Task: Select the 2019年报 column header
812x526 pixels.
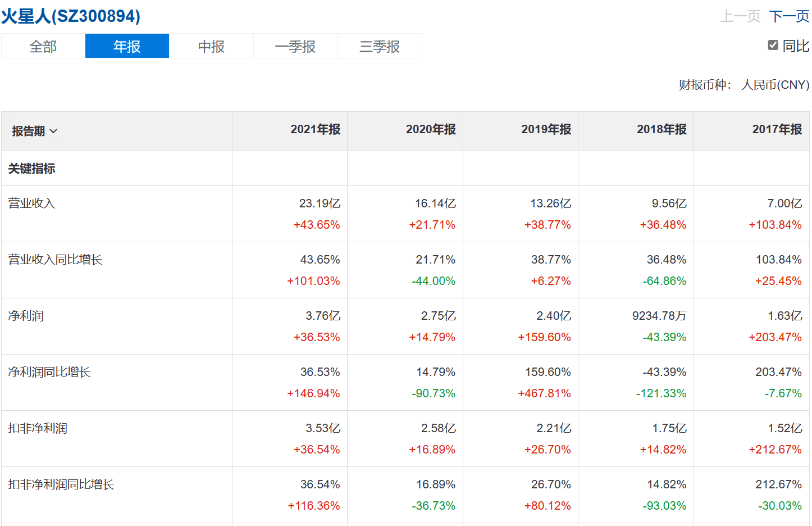Action: coord(546,129)
